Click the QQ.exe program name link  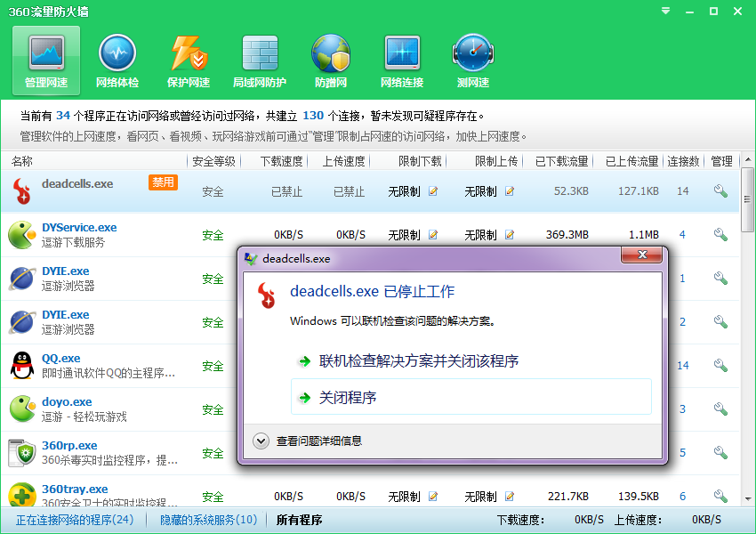60,358
